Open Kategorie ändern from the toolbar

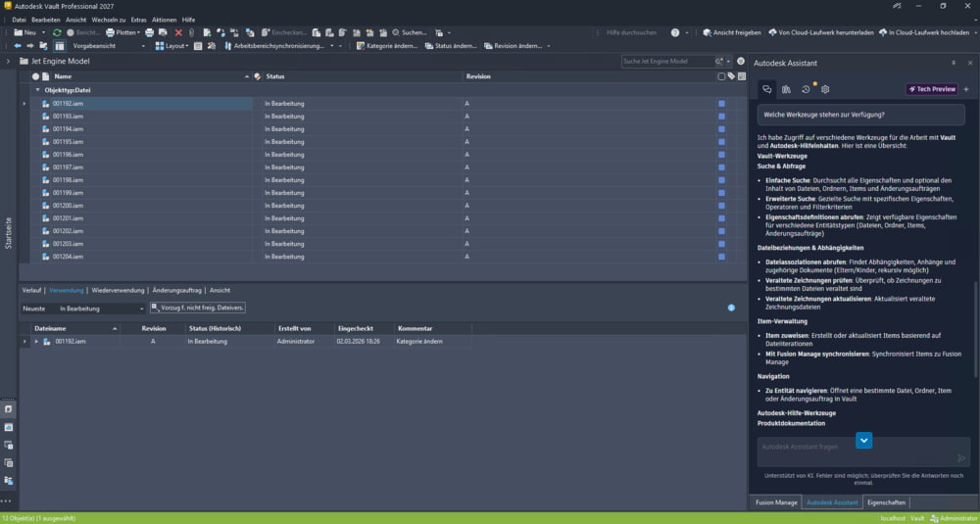(x=387, y=46)
